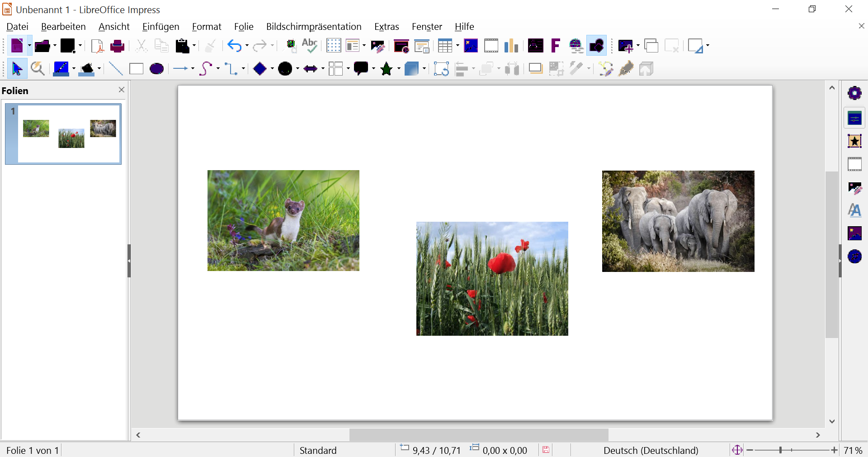
Task: Toggle the Display Grid button
Action: point(334,46)
